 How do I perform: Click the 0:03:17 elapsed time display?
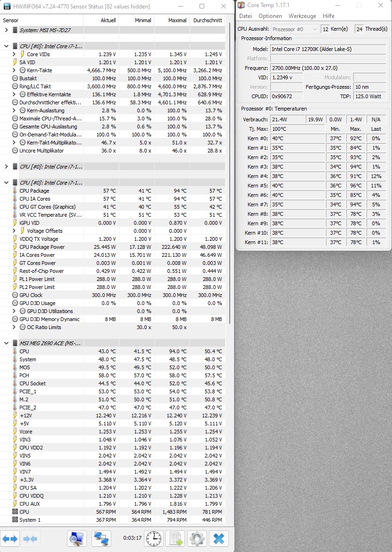[132, 538]
